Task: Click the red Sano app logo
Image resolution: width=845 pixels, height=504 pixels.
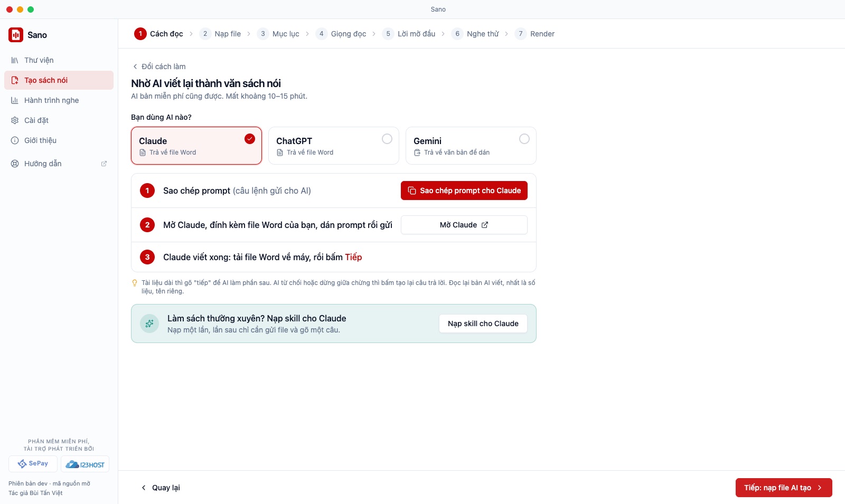Action: click(16, 35)
